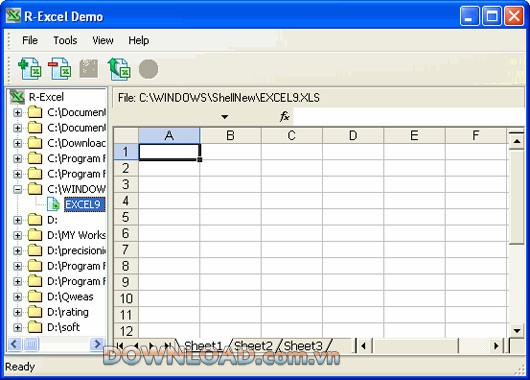This screenshot has height=380, width=530.
Task: Expand the D:\soft folder node
Action: point(17,327)
